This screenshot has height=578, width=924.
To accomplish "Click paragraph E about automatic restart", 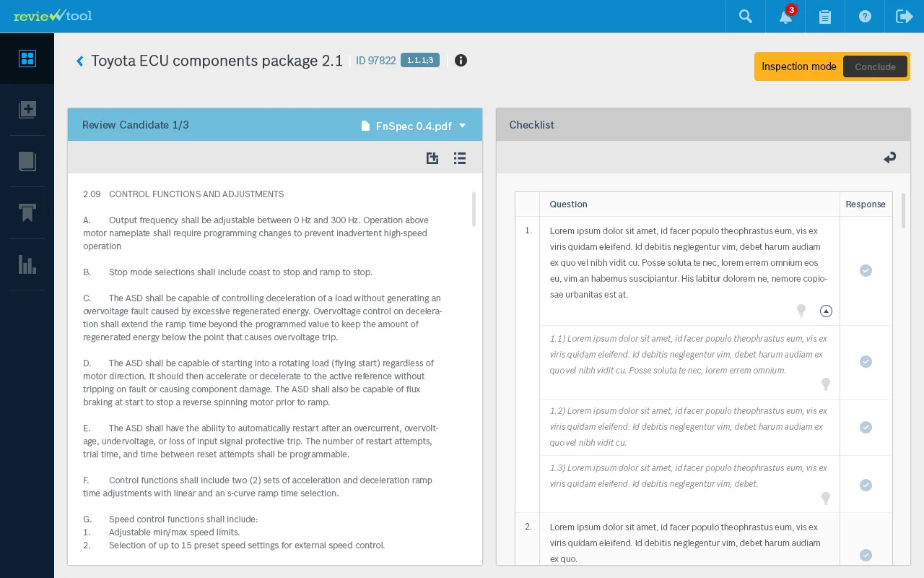I will (x=261, y=441).
